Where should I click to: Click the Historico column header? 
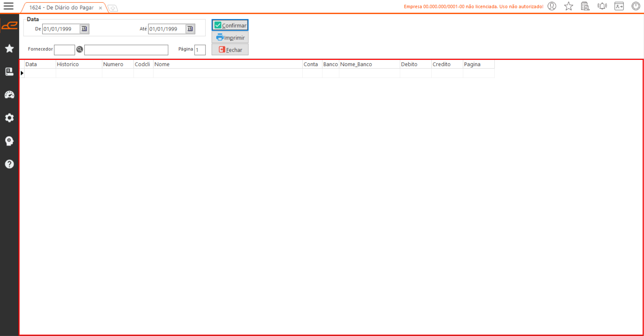[78, 64]
